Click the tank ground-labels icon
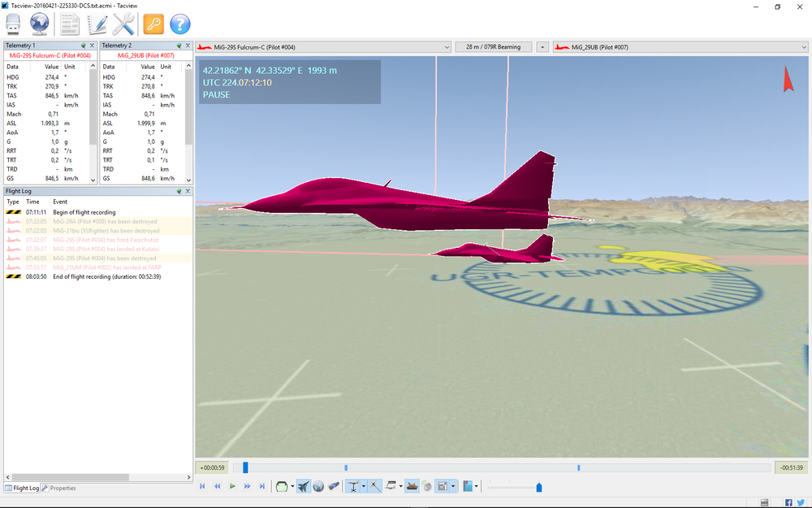812x508 pixels. pos(411,486)
